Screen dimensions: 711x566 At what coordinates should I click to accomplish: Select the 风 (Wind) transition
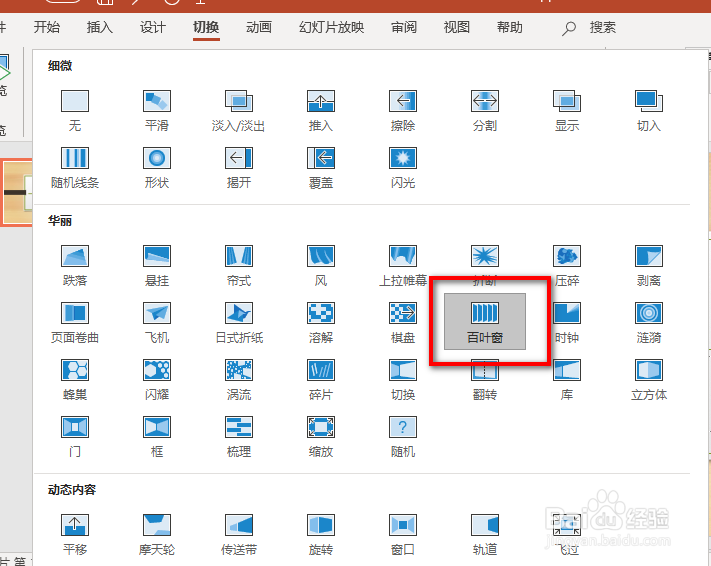(x=321, y=266)
